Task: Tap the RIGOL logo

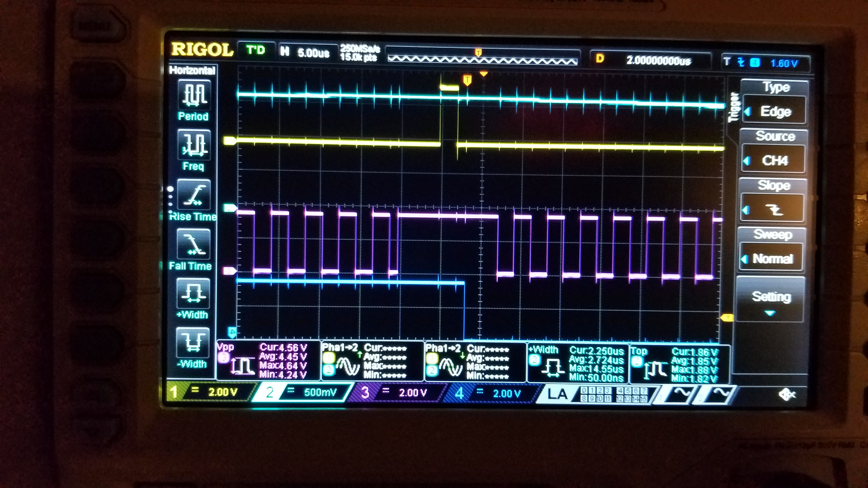Action: point(202,49)
